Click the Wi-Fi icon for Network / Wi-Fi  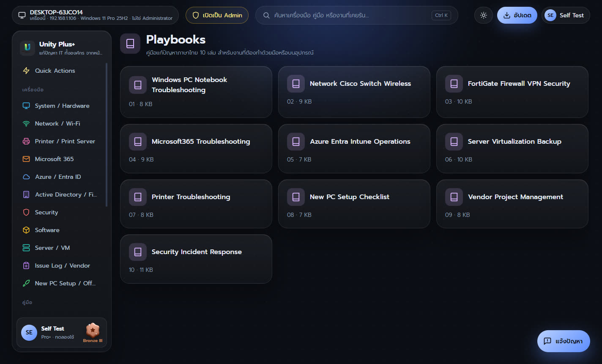pyautogui.click(x=26, y=123)
